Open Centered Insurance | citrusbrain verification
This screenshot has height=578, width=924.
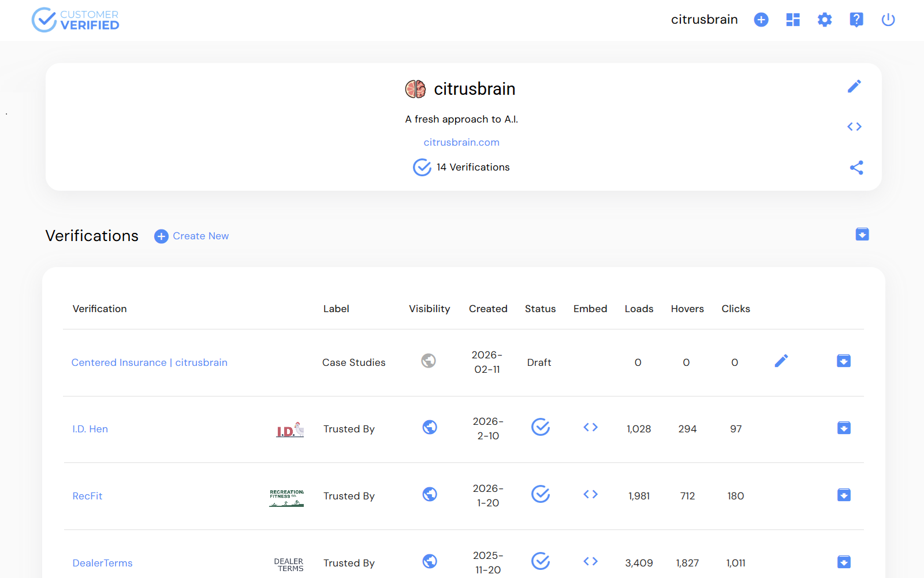(150, 362)
